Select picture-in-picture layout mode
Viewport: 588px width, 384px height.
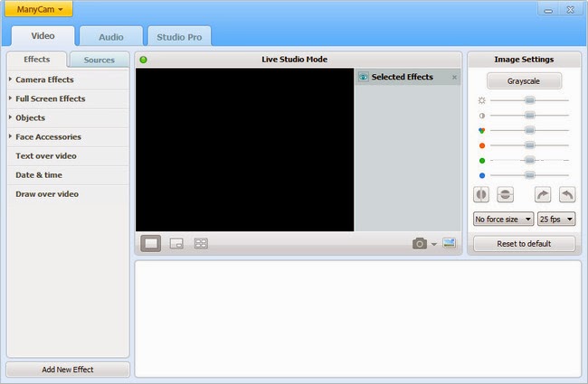(176, 244)
